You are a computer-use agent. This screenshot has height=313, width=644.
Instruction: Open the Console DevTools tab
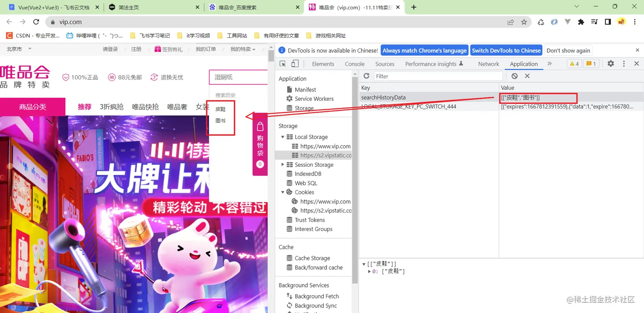coord(354,64)
